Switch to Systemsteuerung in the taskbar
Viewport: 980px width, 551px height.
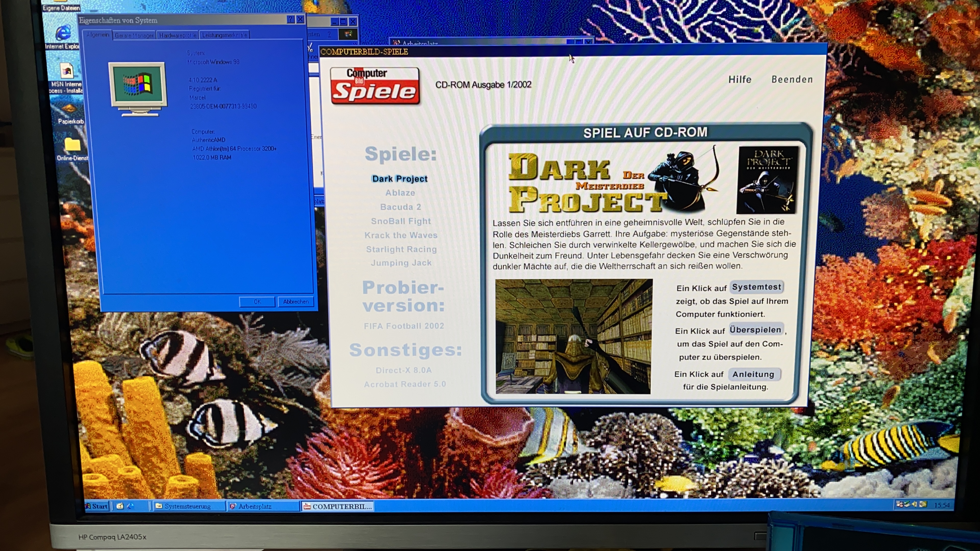(x=187, y=506)
